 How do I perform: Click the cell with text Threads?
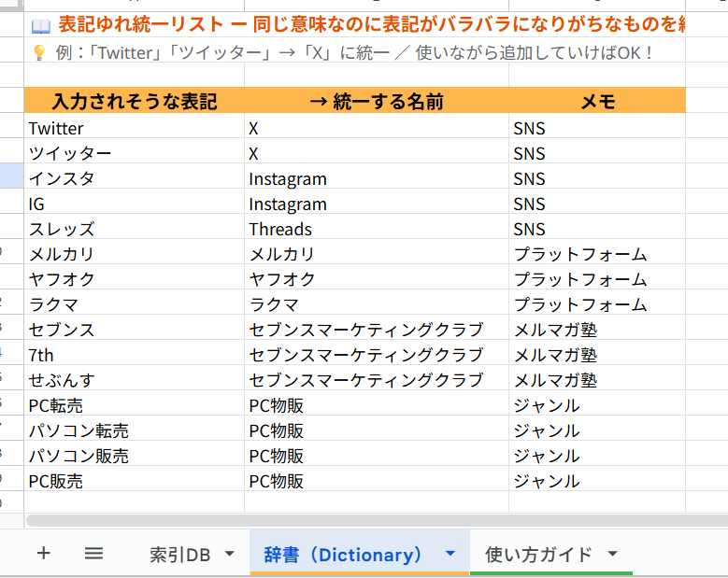click(376, 229)
